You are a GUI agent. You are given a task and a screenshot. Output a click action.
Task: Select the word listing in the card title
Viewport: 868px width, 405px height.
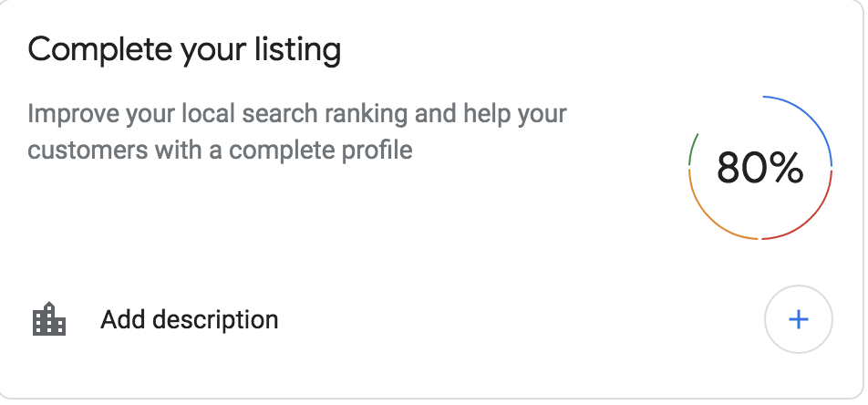click(298, 50)
